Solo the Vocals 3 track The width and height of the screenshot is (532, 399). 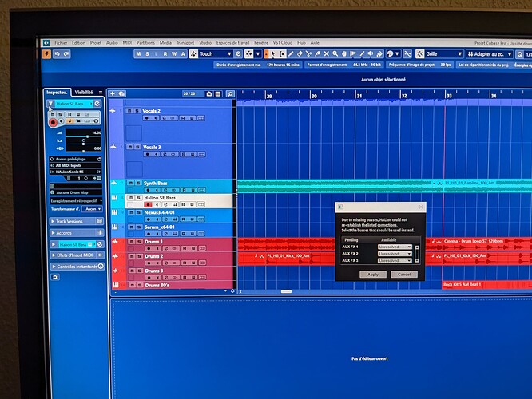(137, 147)
